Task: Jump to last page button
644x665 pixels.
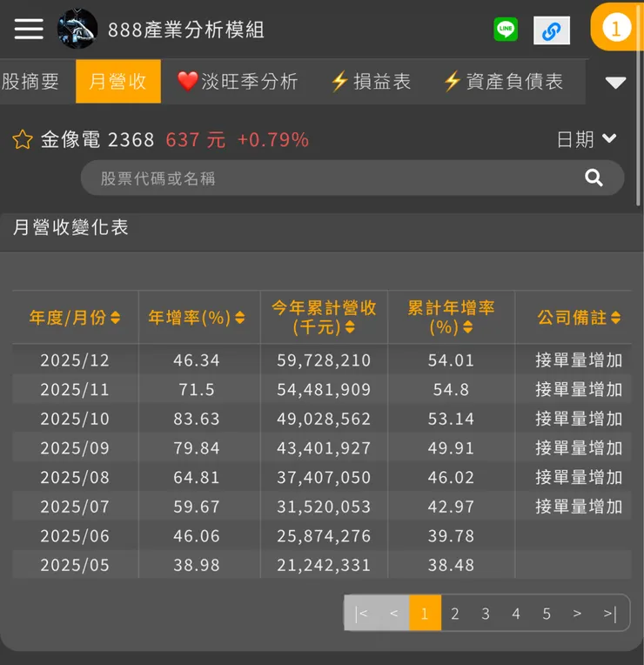Action: coord(610,614)
